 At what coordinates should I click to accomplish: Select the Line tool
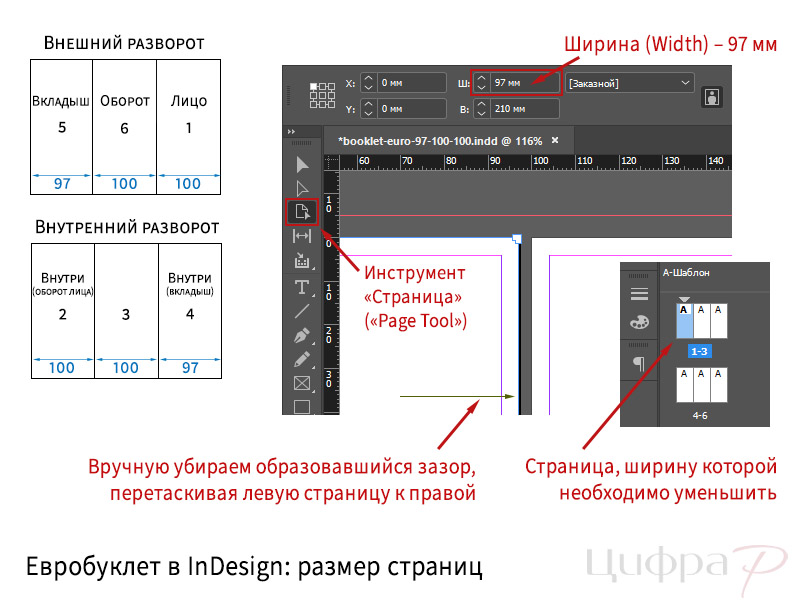tap(302, 311)
